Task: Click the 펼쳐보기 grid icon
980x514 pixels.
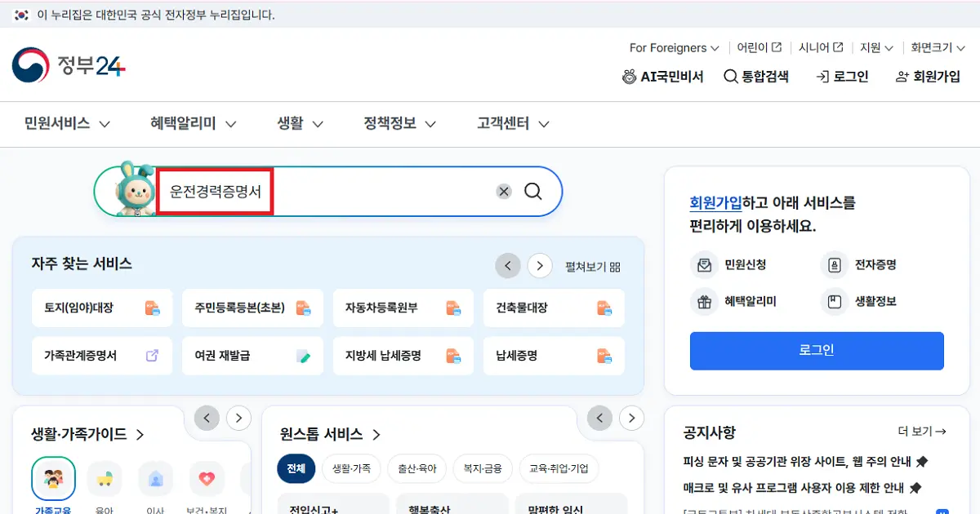Action: tap(615, 267)
